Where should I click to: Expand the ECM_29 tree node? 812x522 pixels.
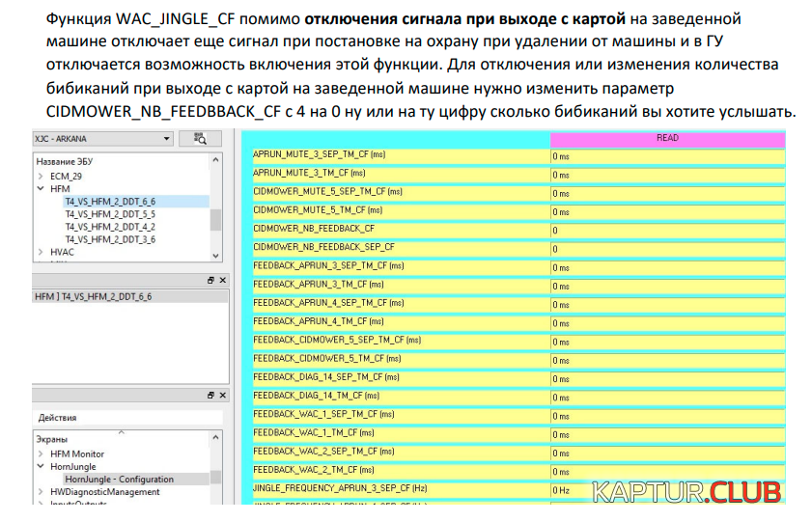coord(40,177)
